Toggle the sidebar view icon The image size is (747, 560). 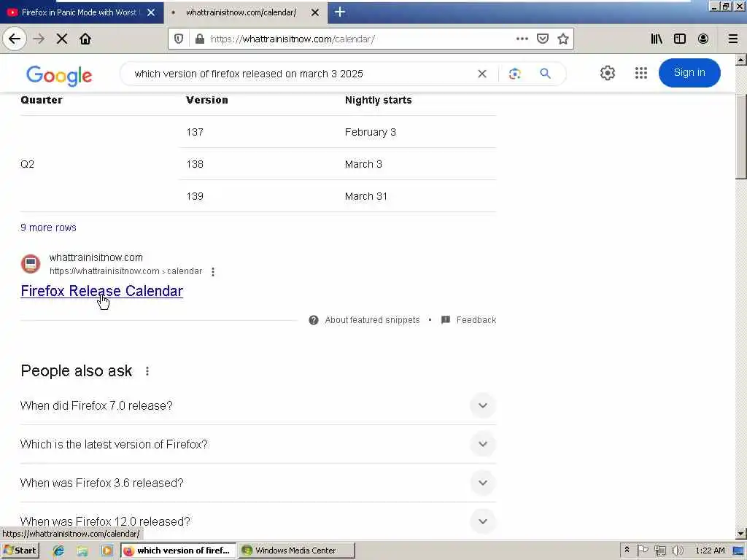click(x=680, y=39)
